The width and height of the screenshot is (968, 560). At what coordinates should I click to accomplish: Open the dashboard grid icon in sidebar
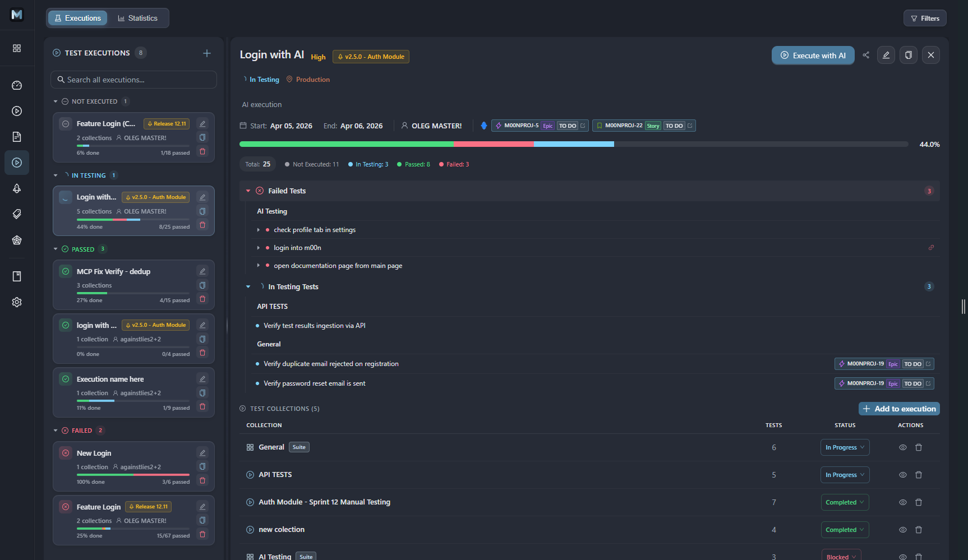pyautogui.click(x=17, y=48)
